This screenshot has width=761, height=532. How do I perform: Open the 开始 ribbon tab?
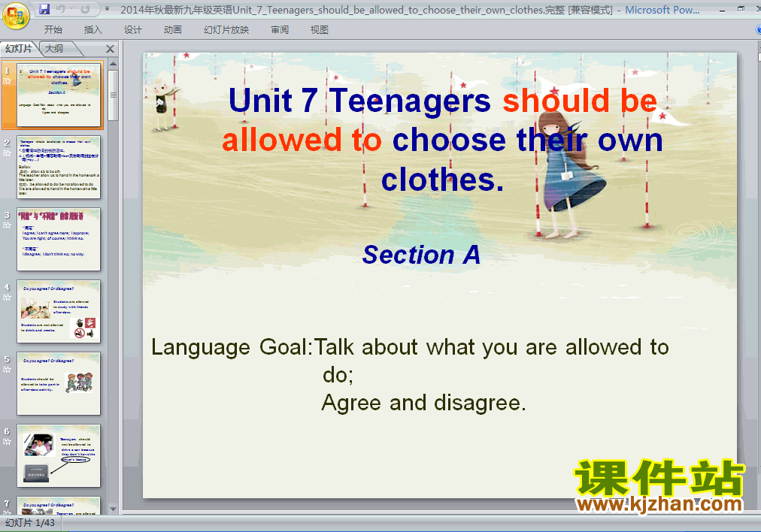53,29
